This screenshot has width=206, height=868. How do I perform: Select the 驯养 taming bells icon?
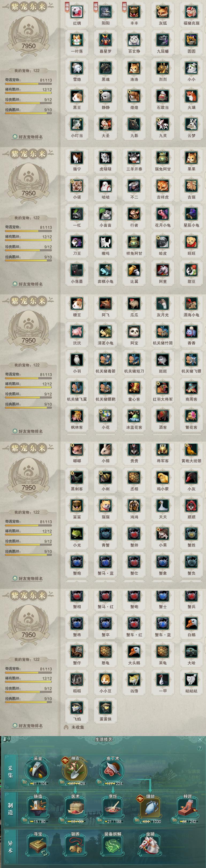click(75, 846)
